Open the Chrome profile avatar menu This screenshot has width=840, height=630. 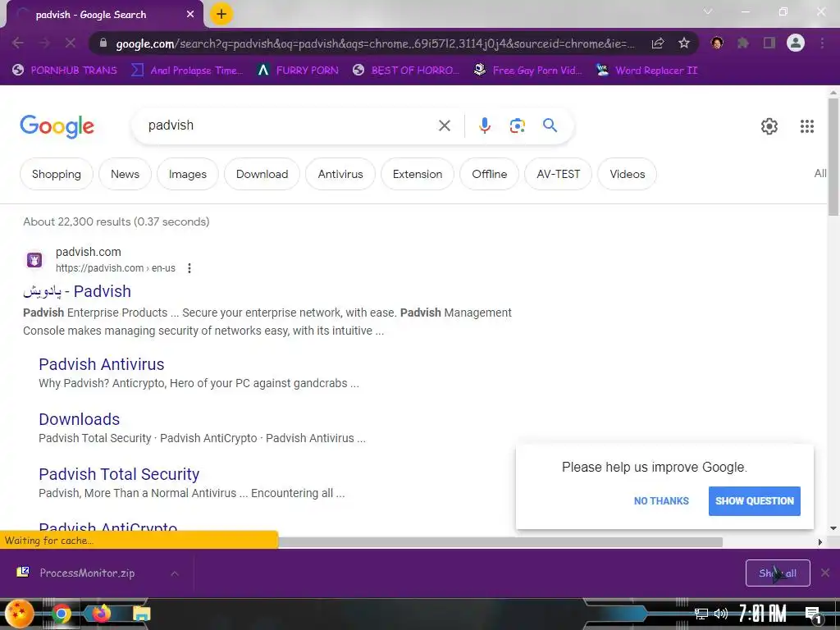[x=796, y=43]
